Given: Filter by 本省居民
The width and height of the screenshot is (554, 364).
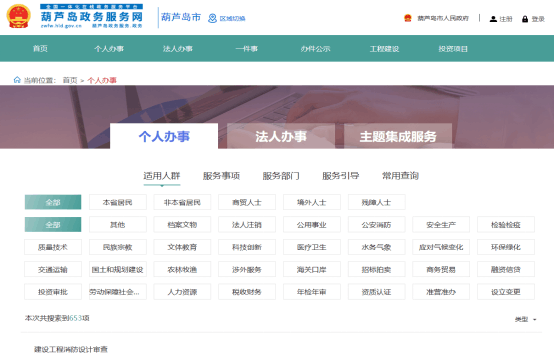Looking at the screenshot, I should tap(118, 202).
